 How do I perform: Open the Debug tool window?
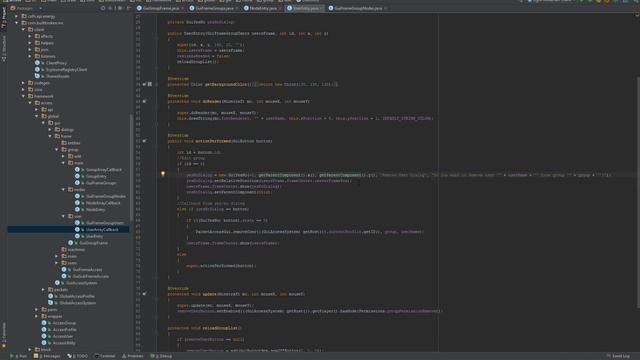click(161, 356)
